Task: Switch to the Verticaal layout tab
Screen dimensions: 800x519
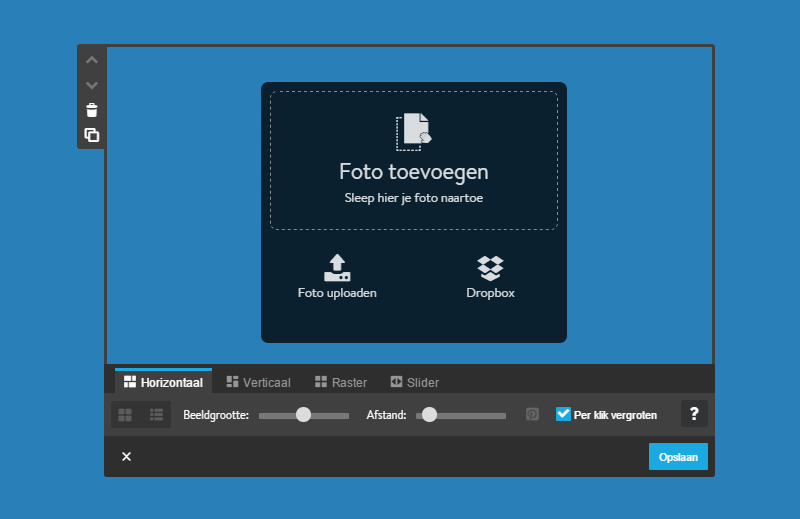Action: [x=259, y=382]
